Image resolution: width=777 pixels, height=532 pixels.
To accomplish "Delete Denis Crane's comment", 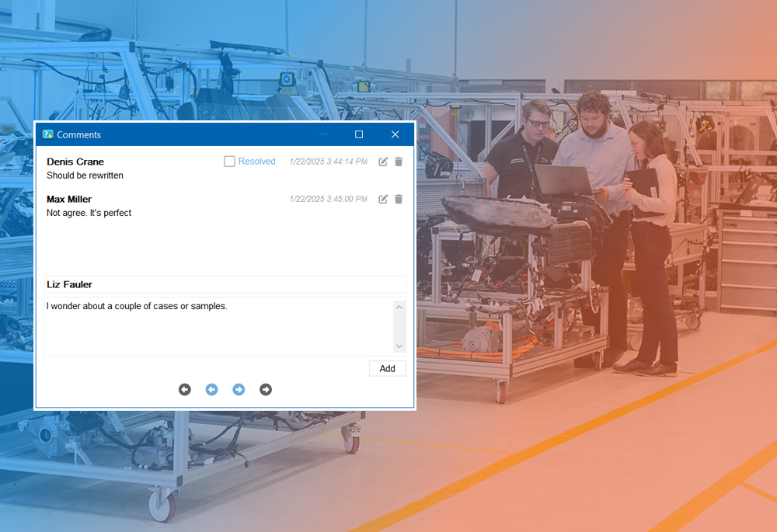I will click(x=399, y=162).
